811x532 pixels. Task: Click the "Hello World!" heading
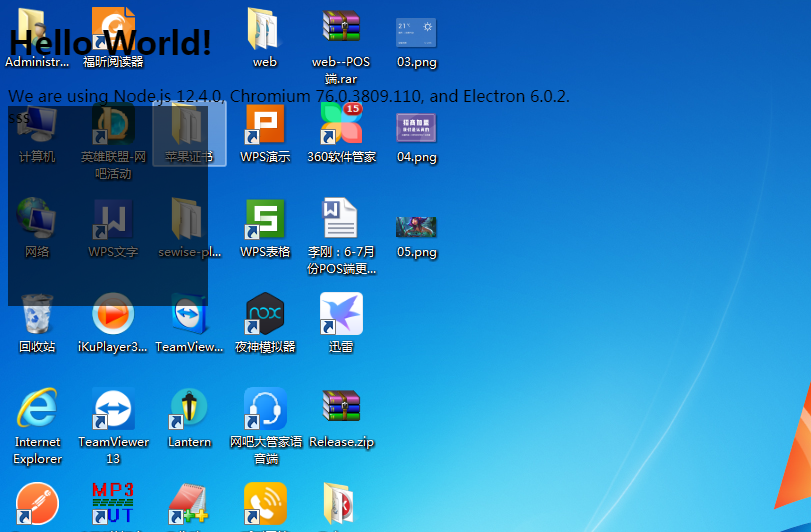tap(110, 42)
